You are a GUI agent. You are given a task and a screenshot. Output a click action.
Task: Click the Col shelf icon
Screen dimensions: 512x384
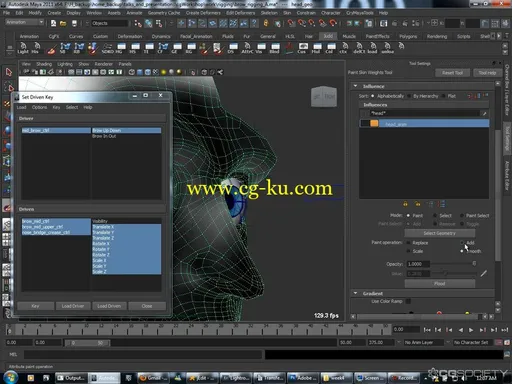click(330, 48)
